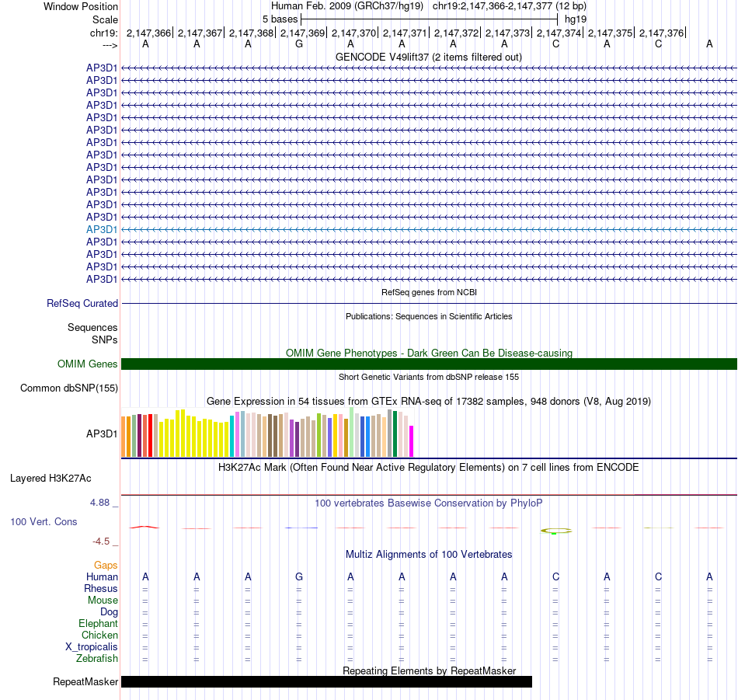Click the 100 Vert. Cons track label
The width and height of the screenshot is (738, 700).
click(x=44, y=521)
